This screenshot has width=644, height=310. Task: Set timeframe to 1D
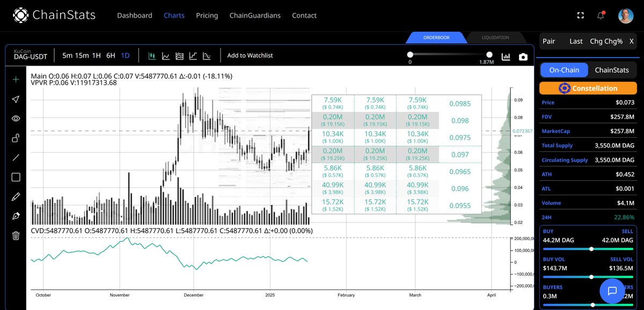[x=125, y=55]
